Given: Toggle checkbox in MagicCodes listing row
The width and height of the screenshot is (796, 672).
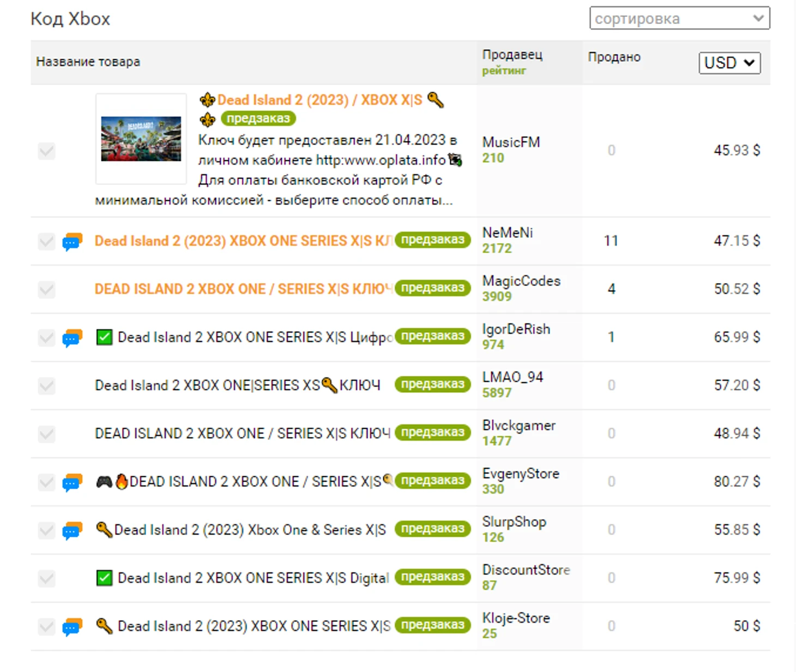Looking at the screenshot, I should click(47, 290).
